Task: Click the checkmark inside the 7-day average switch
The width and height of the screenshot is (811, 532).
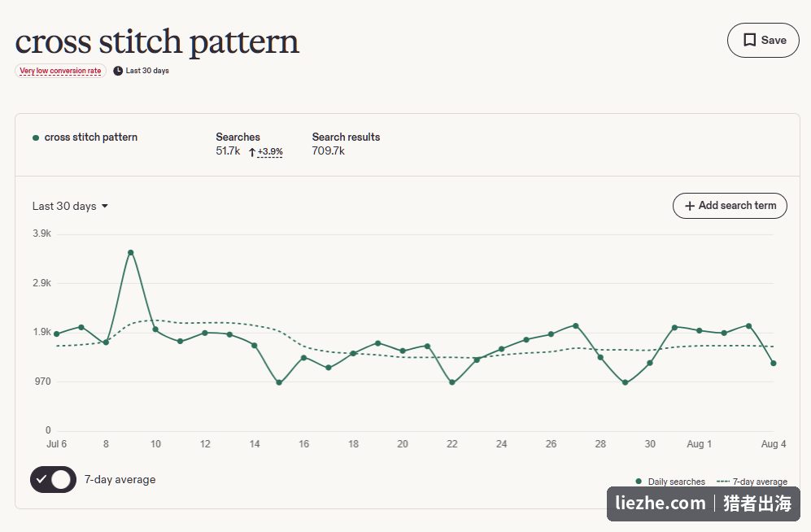Action: [x=41, y=479]
